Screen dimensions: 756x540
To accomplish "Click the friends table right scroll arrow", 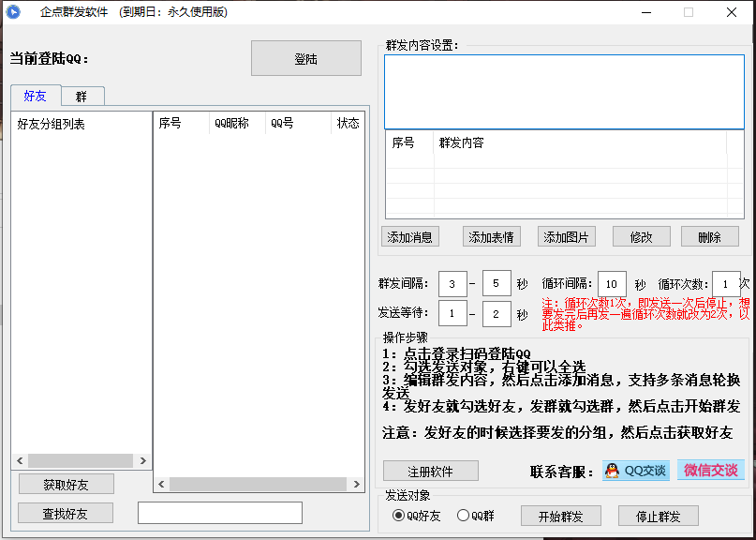I will 356,484.
